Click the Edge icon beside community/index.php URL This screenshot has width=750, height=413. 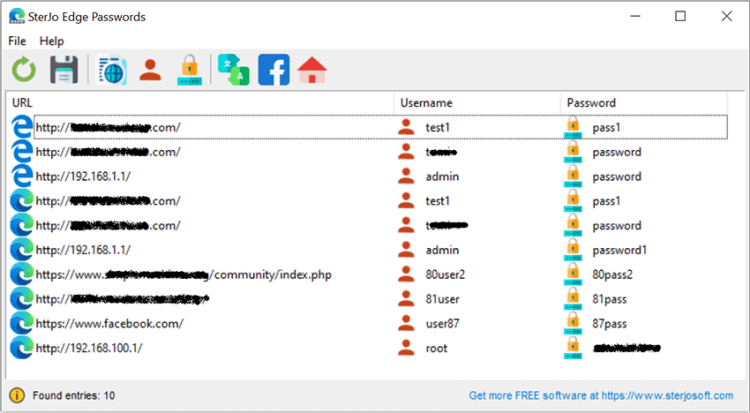point(22,274)
